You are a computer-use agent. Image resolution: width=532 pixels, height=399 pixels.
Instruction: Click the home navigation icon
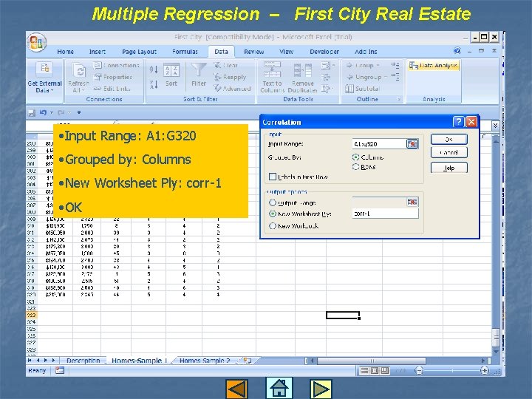coord(279,388)
